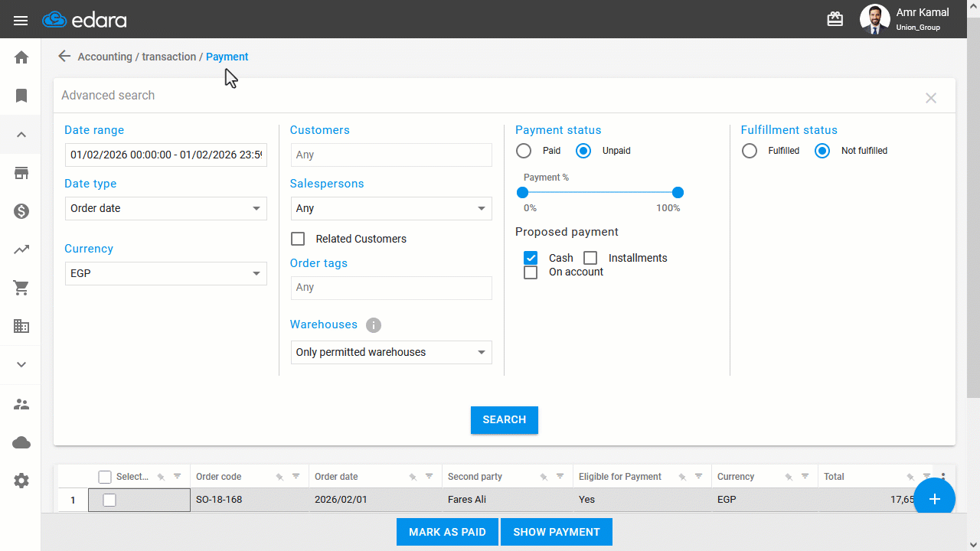
Task: Click the edara cloud logo
Action: click(84, 20)
